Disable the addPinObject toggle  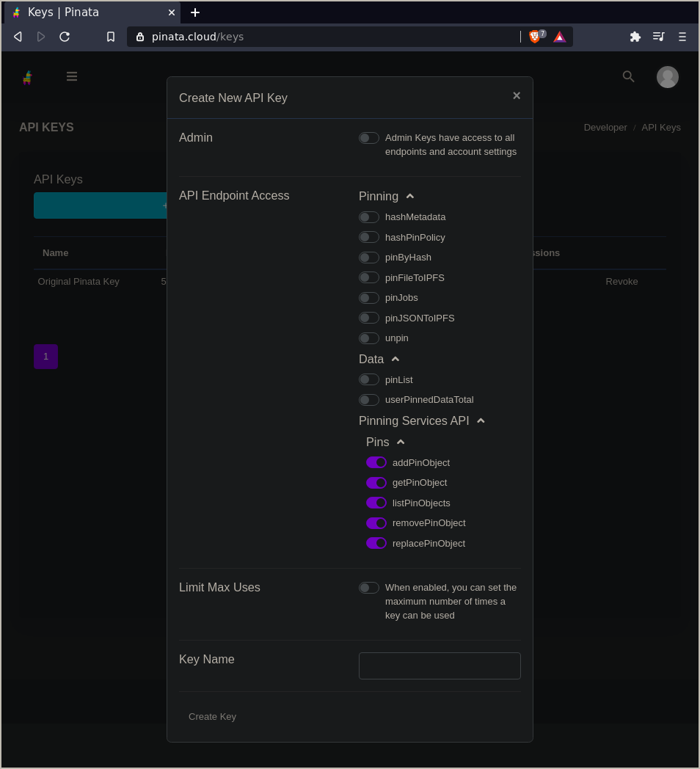(376, 462)
